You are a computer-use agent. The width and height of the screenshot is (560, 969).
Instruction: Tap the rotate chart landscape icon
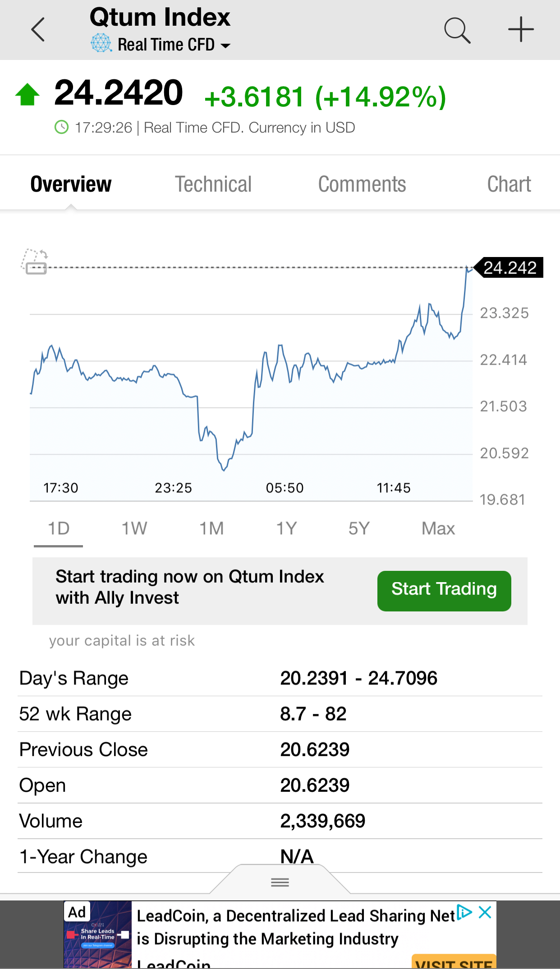[35, 262]
